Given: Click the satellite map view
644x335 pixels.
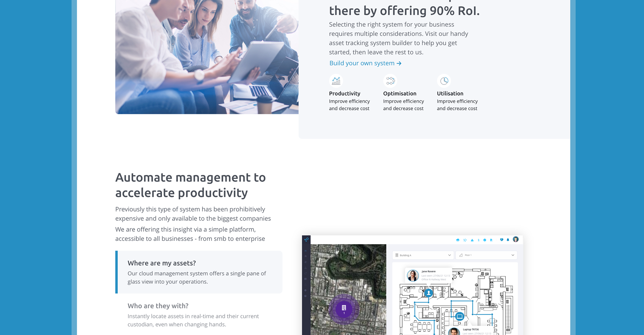Looking at the screenshot, I should 348,289.
